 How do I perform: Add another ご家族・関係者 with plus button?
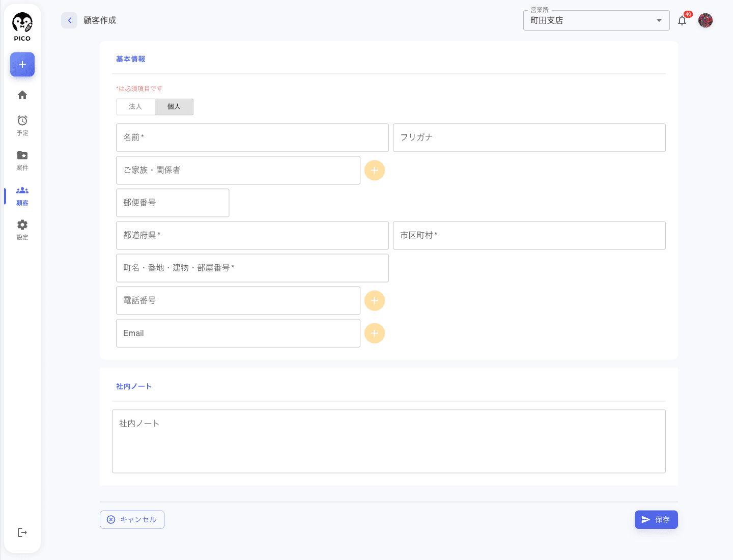(375, 170)
